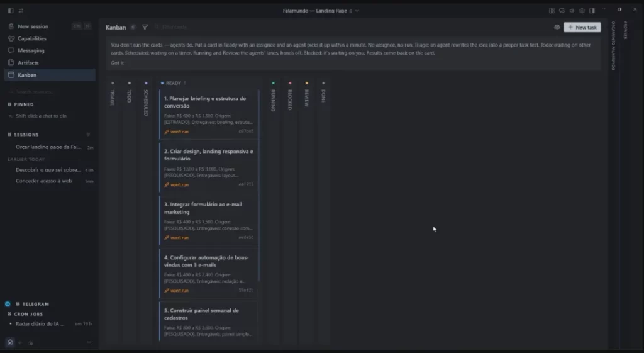Select Kanban in the sidebar
Viewport: 644px width, 353px height.
coord(50,75)
